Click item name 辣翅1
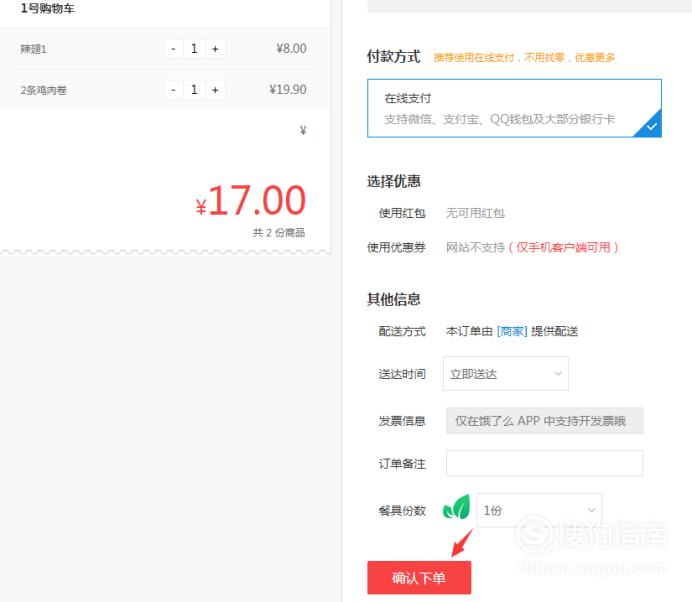 33,49
